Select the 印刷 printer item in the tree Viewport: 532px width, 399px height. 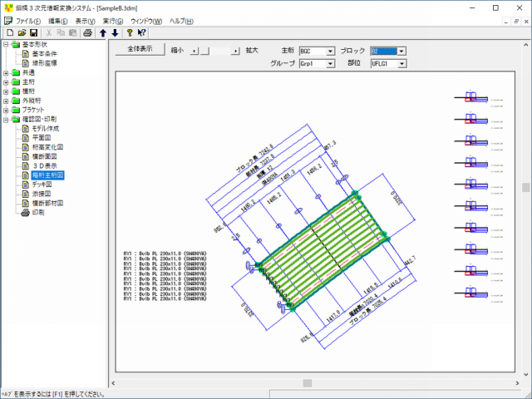pyautogui.click(x=37, y=213)
